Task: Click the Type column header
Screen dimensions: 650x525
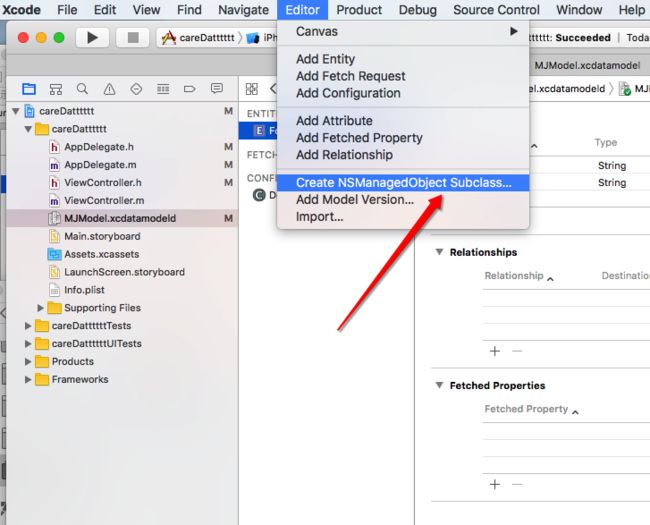Action: point(606,142)
